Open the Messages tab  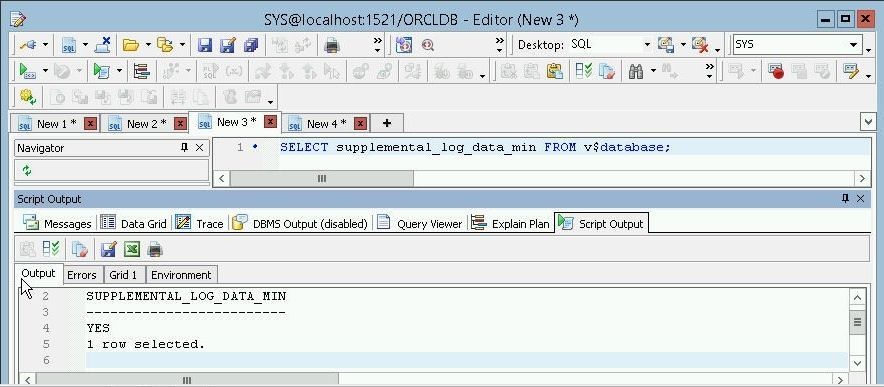(58, 223)
